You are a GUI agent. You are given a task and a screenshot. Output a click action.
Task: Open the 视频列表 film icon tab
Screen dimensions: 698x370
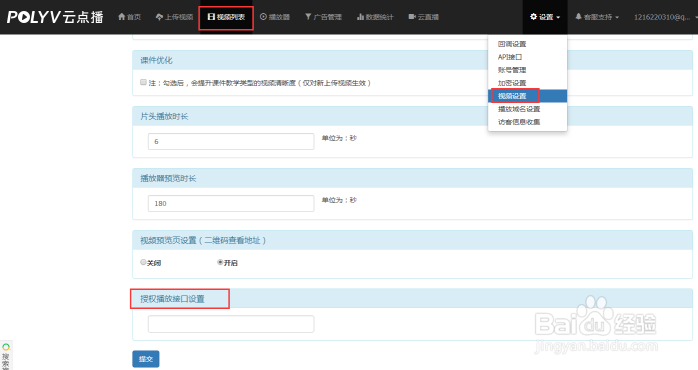point(226,17)
